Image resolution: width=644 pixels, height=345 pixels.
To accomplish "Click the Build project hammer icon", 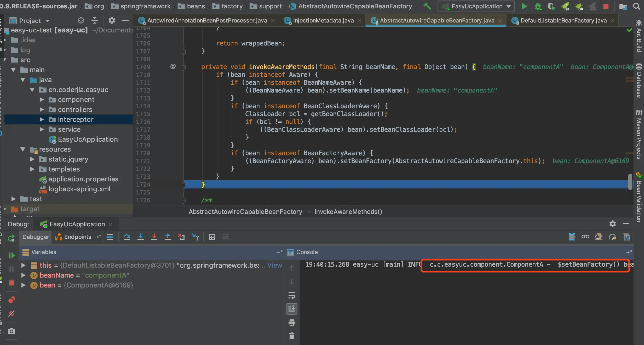I will [x=427, y=6].
